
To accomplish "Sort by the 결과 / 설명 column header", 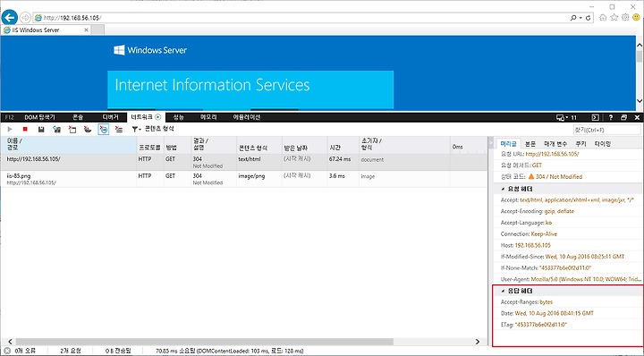I will pos(214,144).
